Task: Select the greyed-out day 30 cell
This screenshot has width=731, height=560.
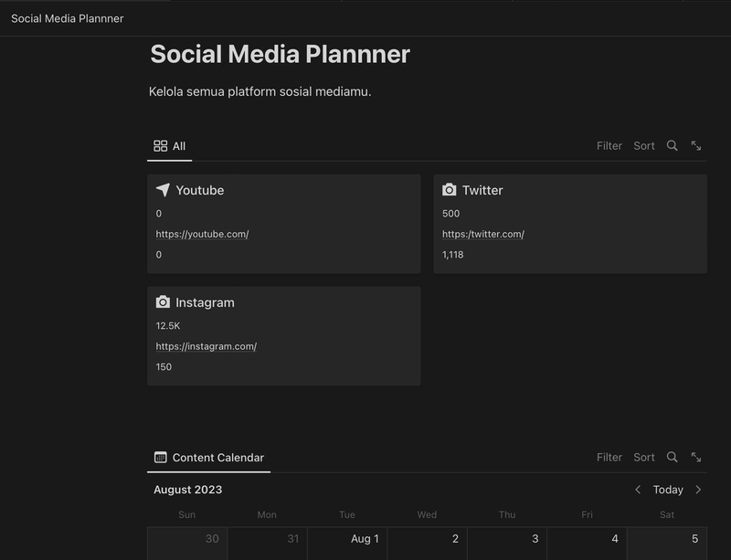Action: [187, 544]
